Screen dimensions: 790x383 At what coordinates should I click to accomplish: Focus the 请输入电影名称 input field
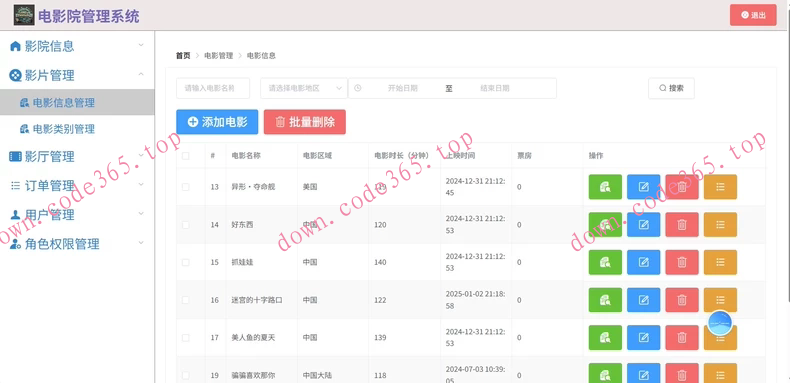pos(213,88)
